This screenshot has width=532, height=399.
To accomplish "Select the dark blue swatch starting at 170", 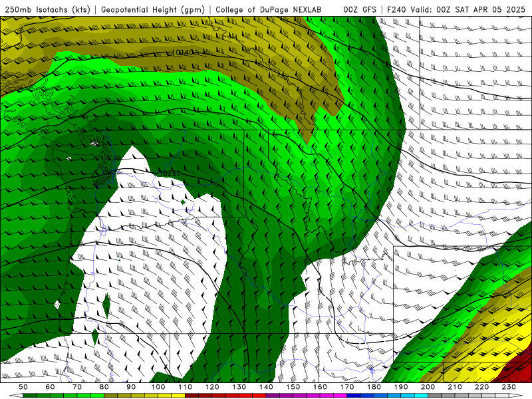I will pyautogui.click(x=354, y=396).
